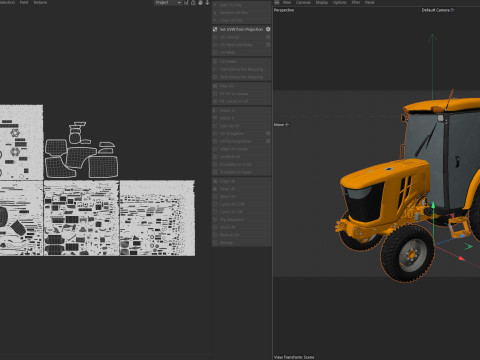
Task: Click Cycle UV CCW command
Action: pos(242,204)
